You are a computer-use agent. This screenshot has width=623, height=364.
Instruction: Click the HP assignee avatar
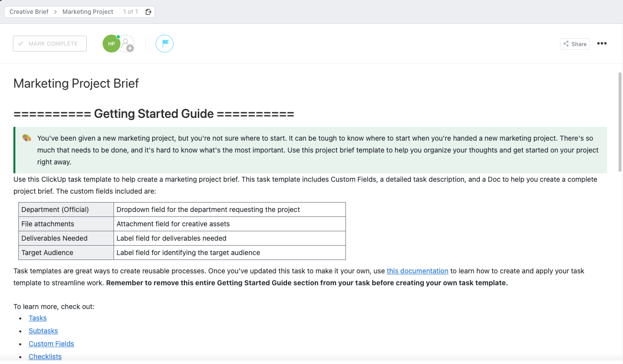111,44
